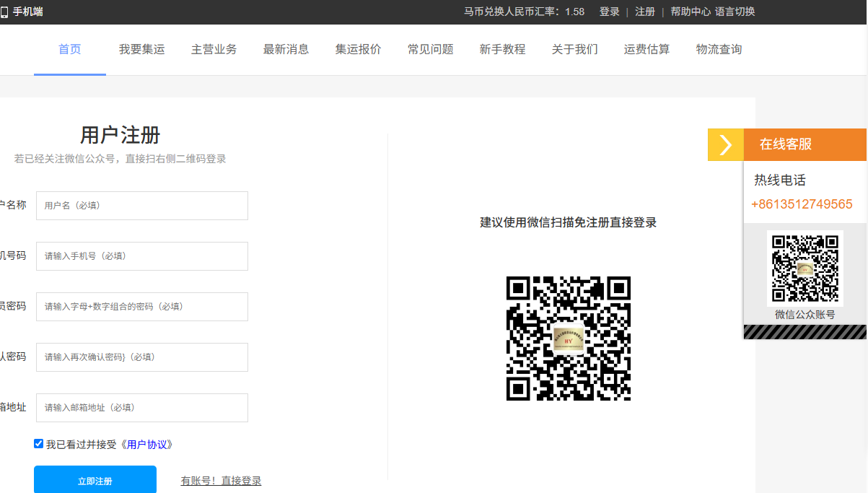
Task: Click the hotline number +8613512749565
Action: click(802, 204)
